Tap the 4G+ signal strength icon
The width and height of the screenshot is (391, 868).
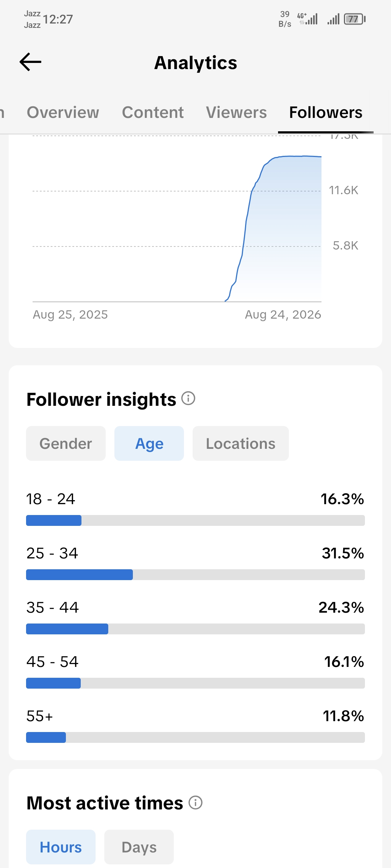[x=307, y=19]
